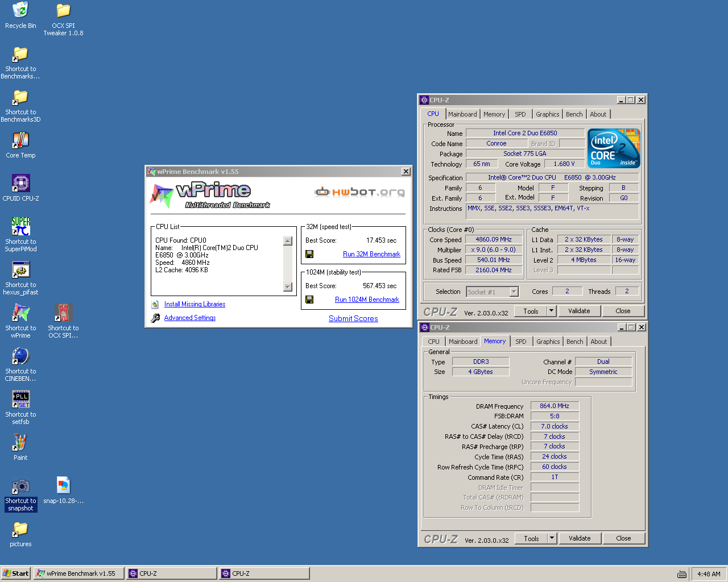728x582 pixels.
Task: Open Advanced Settings link in wPrime
Action: (190, 318)
